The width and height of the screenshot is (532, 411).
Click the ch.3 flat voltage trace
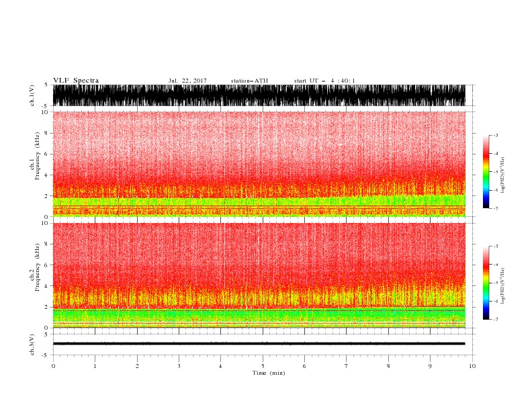tap(259, 344)
